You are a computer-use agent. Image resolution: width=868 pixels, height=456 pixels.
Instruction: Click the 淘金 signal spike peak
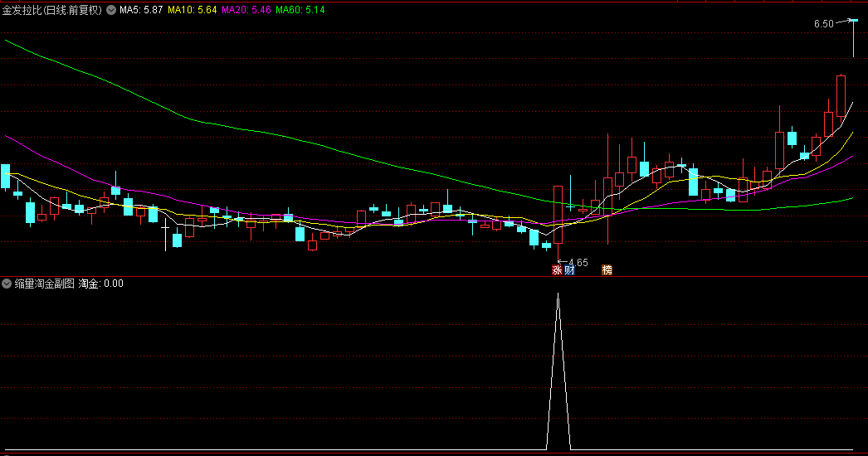(558, 293)
